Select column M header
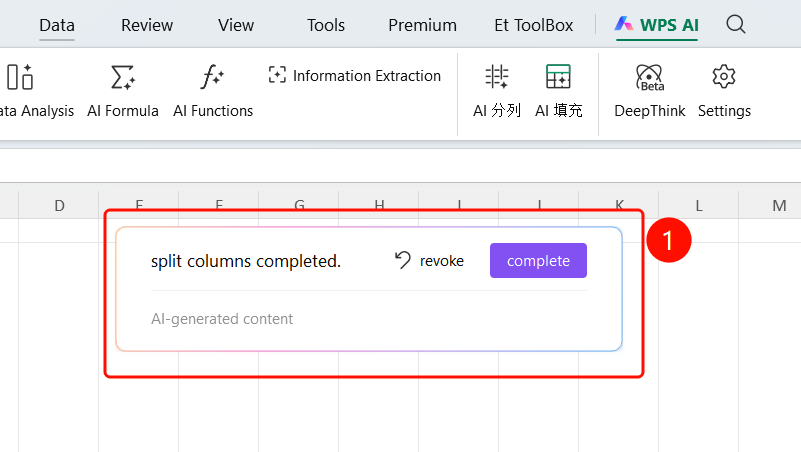Viewport: 801px width, 452px height. click(x=779, y=205)
